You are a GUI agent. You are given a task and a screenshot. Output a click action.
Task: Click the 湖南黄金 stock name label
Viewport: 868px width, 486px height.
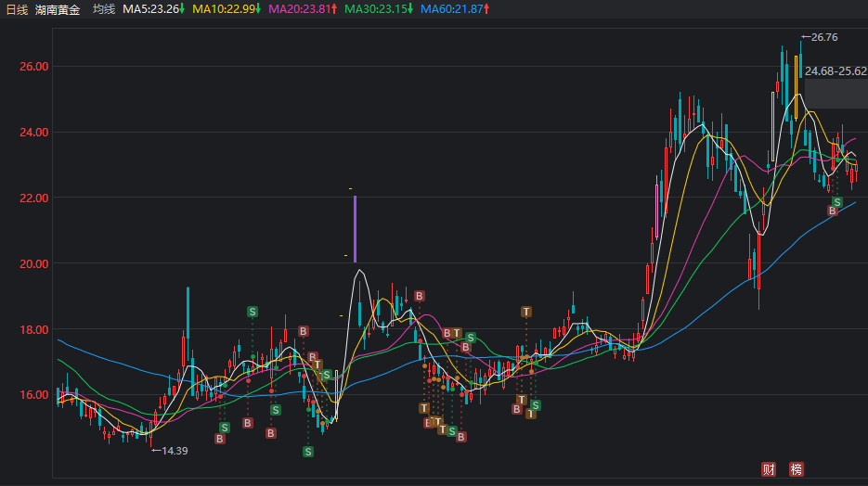[58, 8]
